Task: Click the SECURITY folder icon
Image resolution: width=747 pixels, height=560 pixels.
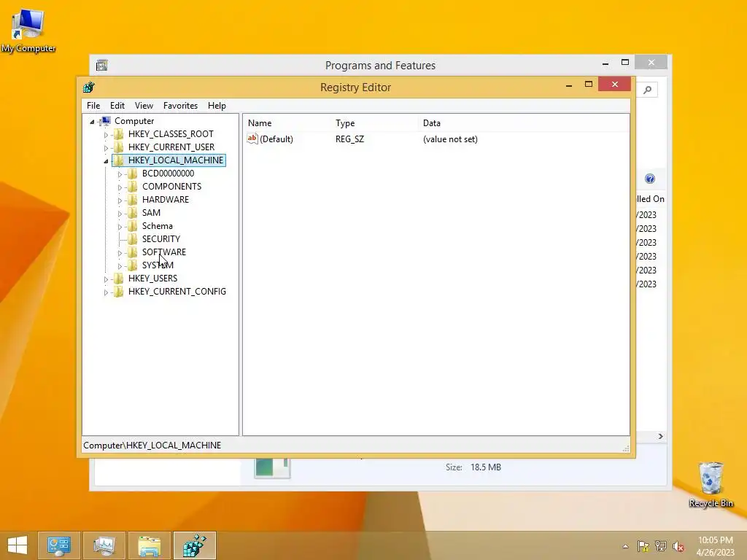Action: [133, 238]
